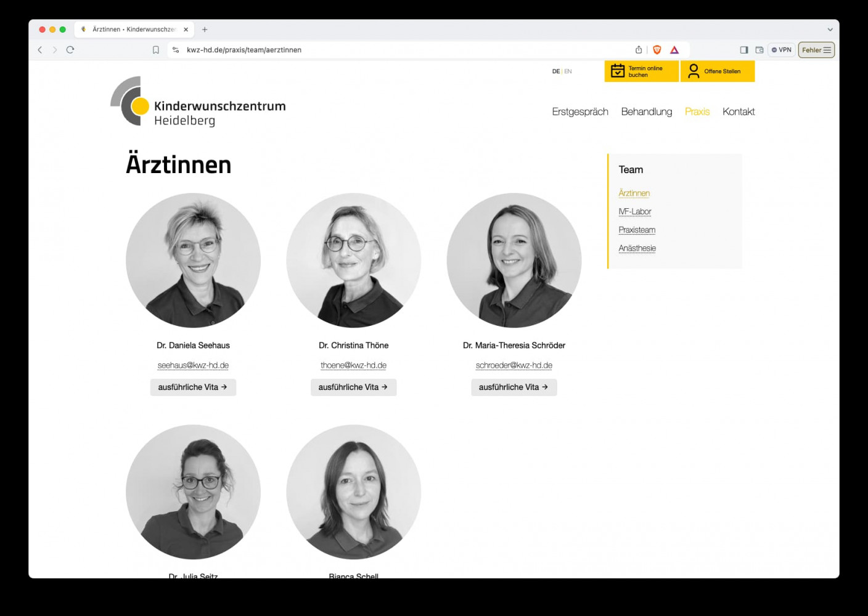Click the Termin online buchen button
This screenshot has height=616, width=868.
pyautogui.click(x=641, y=71)
